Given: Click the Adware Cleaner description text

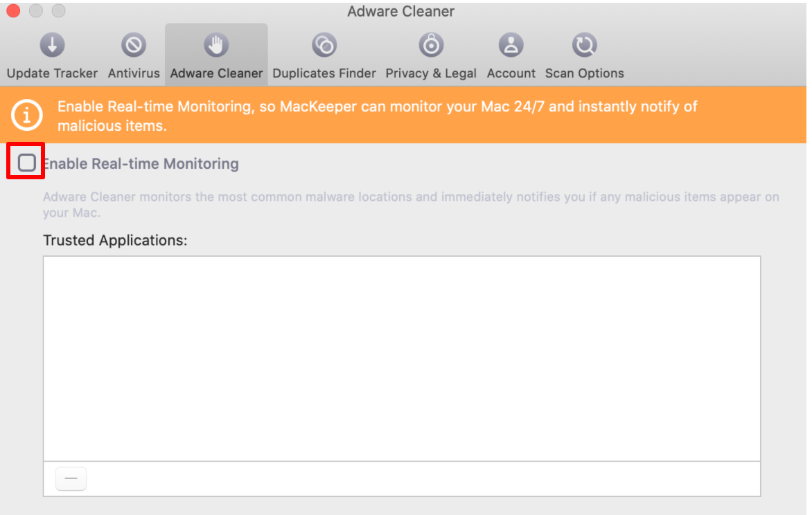Looking at the screenshot, I should pyautogui.click(x=411, y=204).
